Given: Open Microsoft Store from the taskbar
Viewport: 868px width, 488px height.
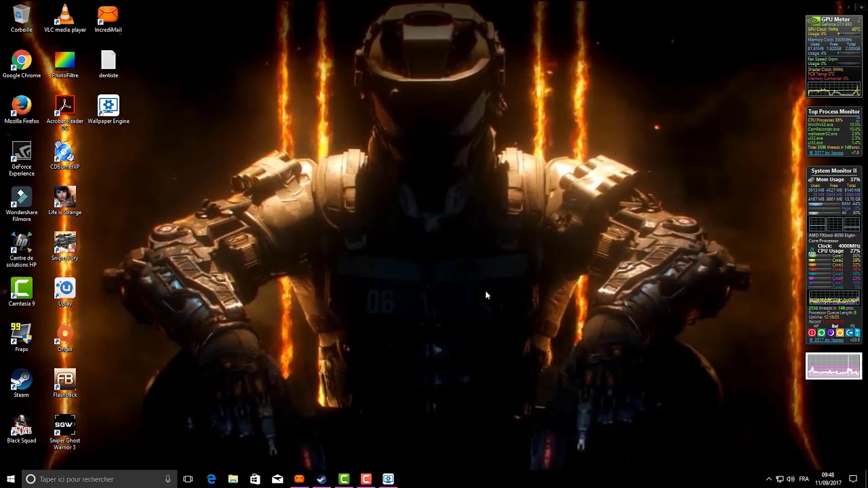Looking at the screenshot, I should coord(255,479).
